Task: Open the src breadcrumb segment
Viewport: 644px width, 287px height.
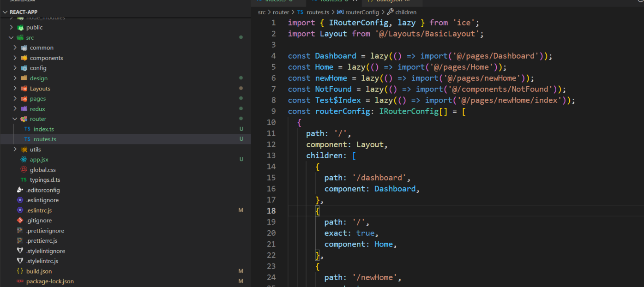Action: tap(262, 12)
